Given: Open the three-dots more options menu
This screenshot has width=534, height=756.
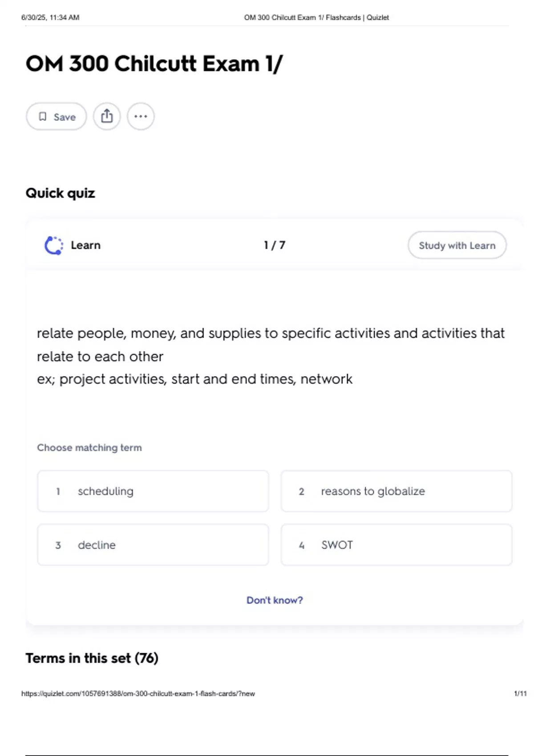Looking at the screenshot, I should click(141, 117).
